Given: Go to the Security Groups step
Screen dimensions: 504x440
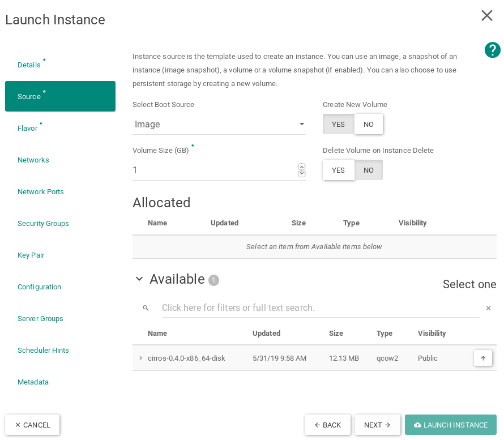Looking at the screenshot, I should coord(43,223).
